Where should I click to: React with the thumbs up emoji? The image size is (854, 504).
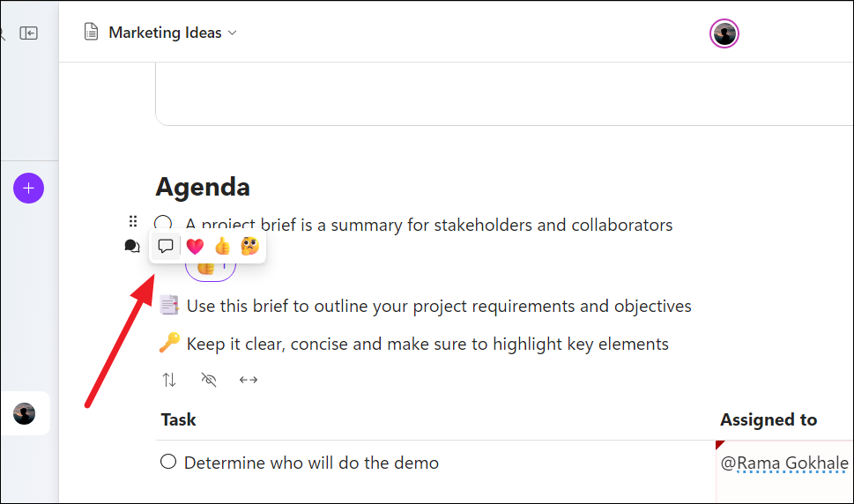(222, 247)
